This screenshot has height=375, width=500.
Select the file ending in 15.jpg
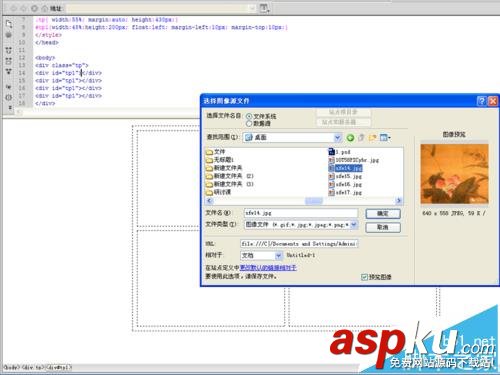(345, 176)
